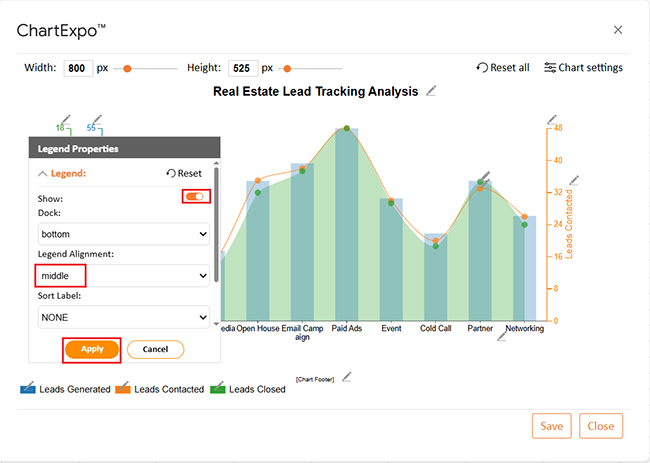Open the Legend Alignment dropdown
Viewport: 650px width, 463px height.
pyautogui.click(x=123, y=275)
